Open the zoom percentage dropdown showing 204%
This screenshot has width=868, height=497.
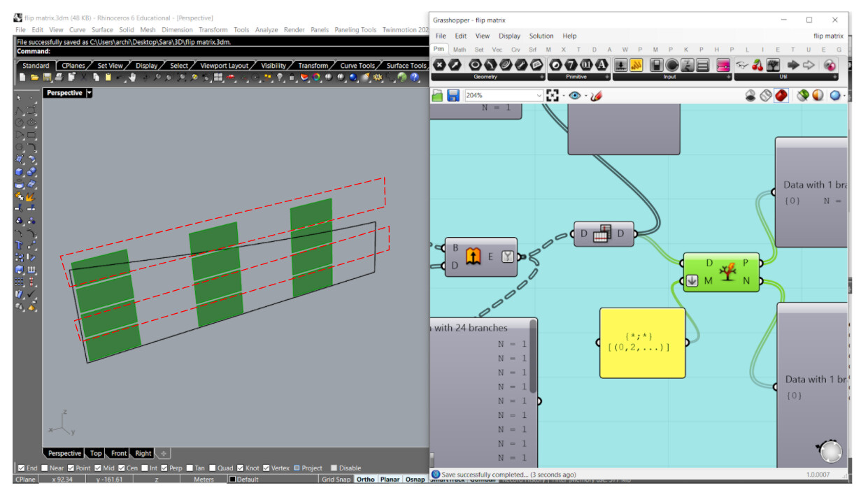pyautogui.click(x=539, y=96)
